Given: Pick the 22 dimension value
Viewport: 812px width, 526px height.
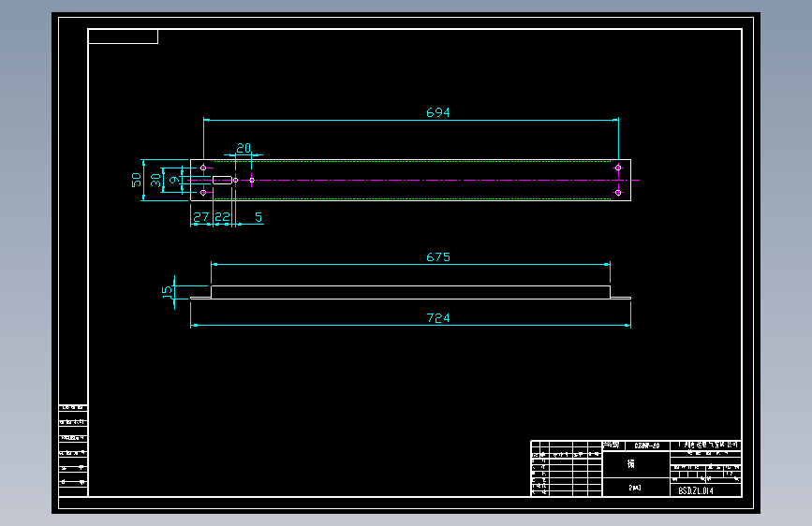Looking at the screenshot, I should [x=222, y=217].
